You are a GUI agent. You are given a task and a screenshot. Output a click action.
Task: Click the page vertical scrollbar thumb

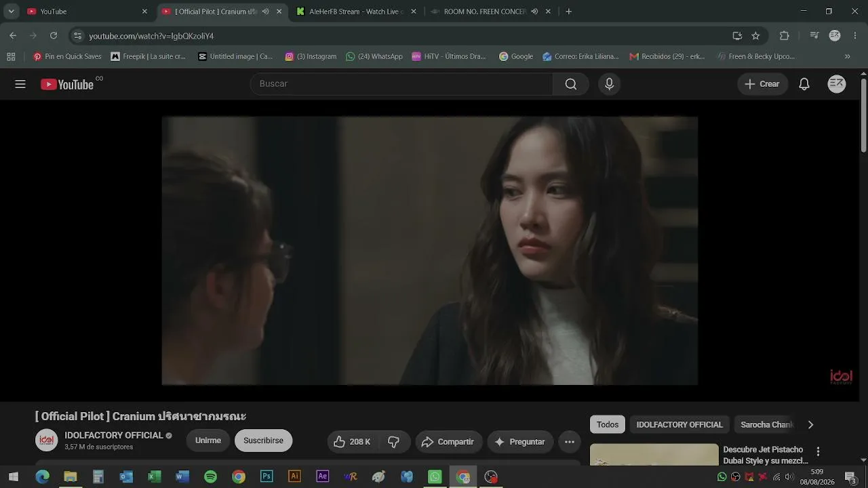[x=863, y=117]
